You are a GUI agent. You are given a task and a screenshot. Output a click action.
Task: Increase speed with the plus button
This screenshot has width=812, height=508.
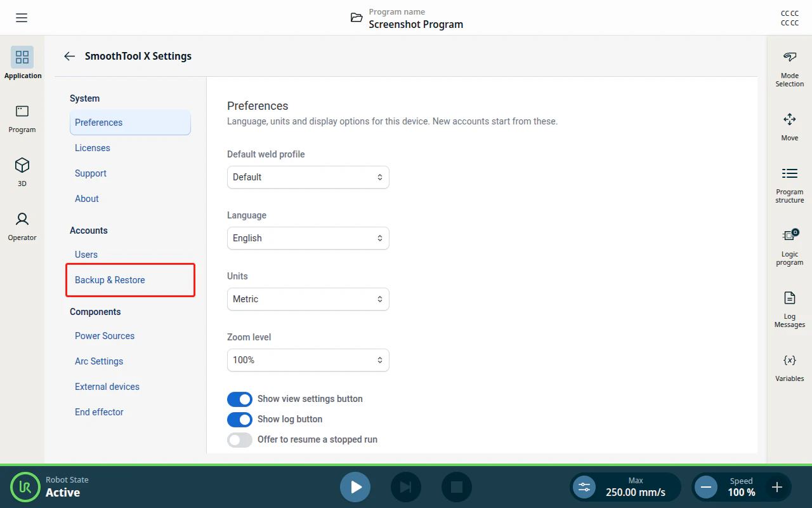(777, 487)
